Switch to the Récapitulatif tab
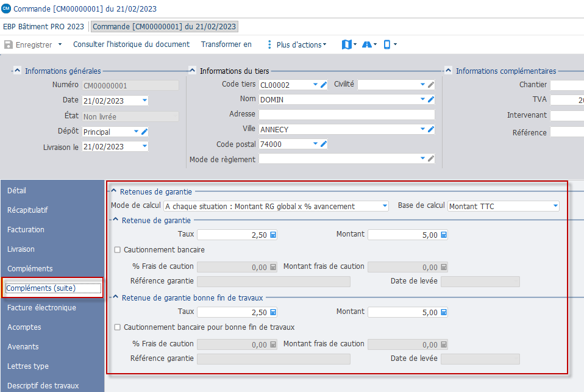The image size is (584, 392). [52, 210]
